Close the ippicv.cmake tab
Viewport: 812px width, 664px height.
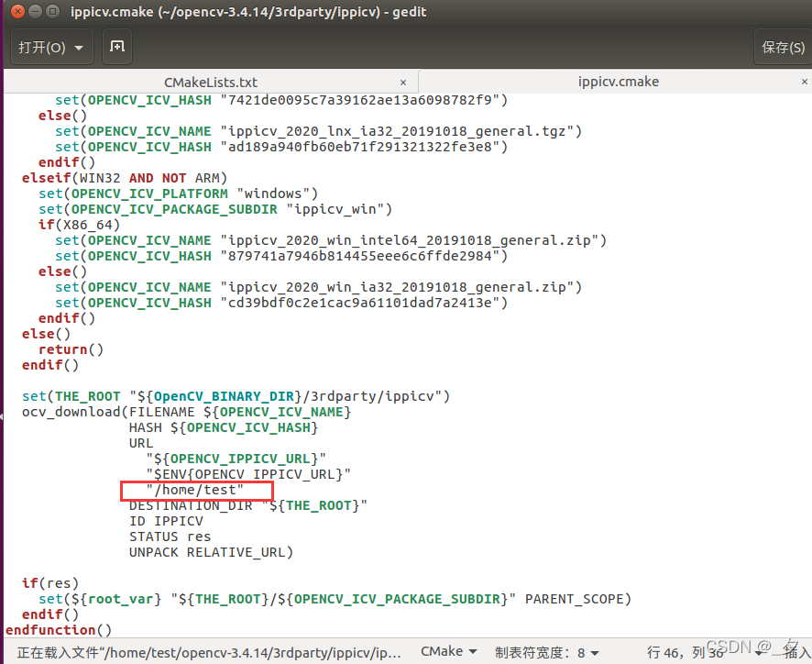pos(805,82)
